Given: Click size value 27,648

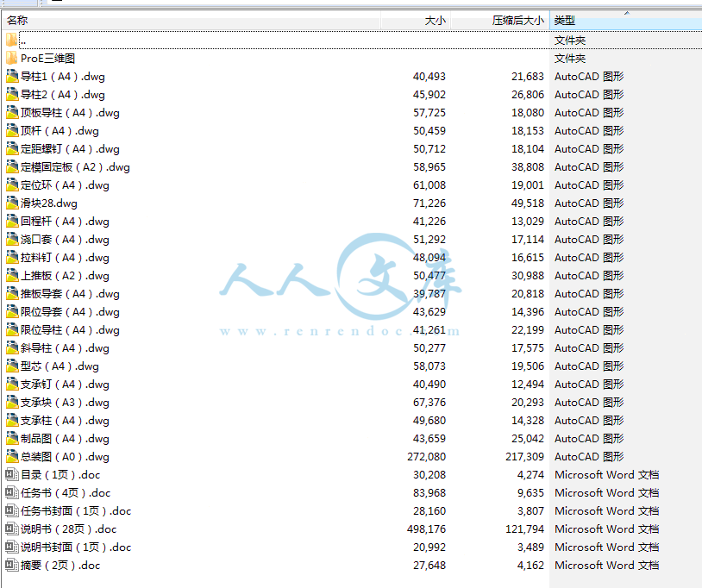Looking at the screenshot, I should 429,566.
